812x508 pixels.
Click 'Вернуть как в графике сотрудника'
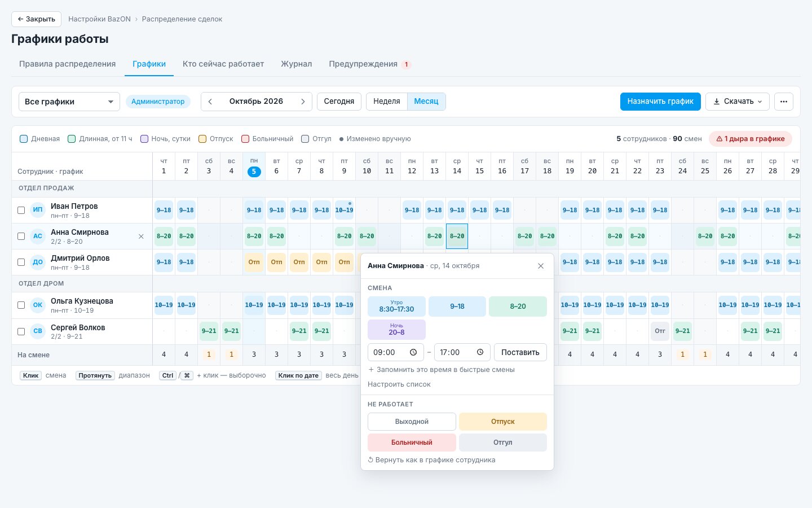[x=431, y=460]
